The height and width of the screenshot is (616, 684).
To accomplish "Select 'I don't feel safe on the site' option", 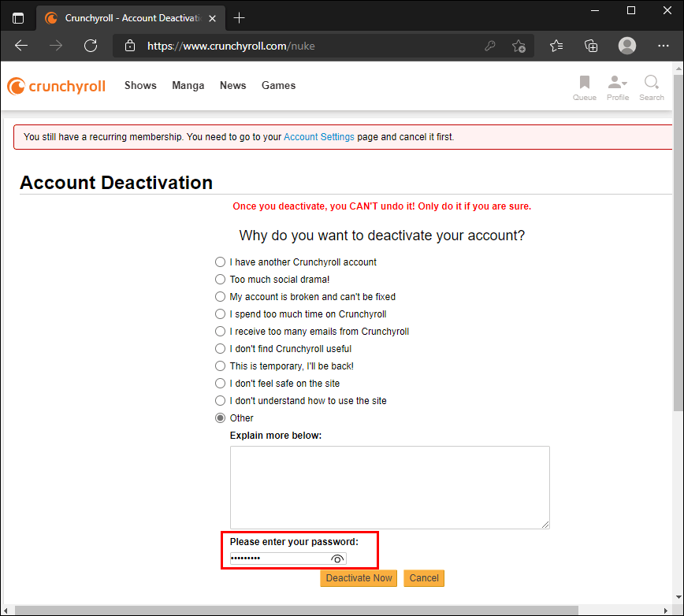I will click(221, 383).
